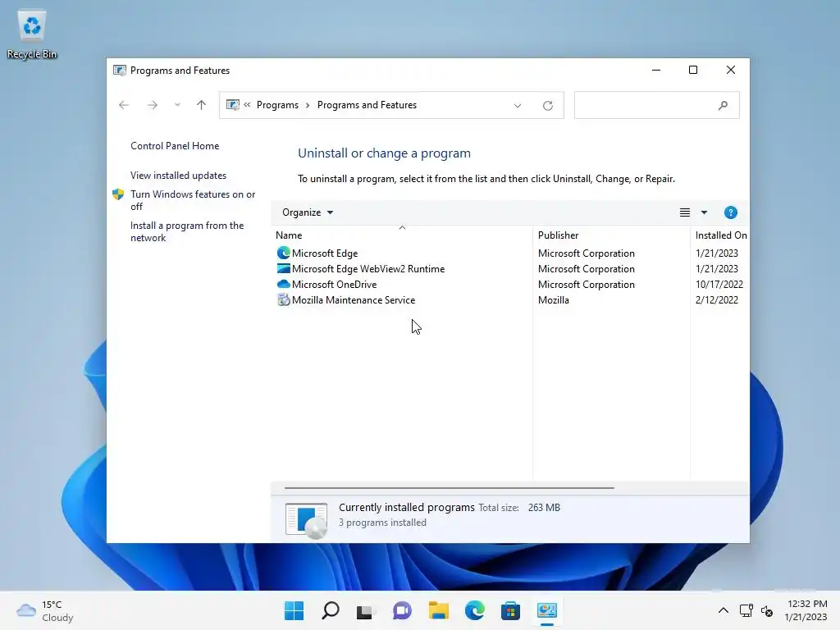
Task: Click Mozilla publisher cell
Action: click(554, 300)
